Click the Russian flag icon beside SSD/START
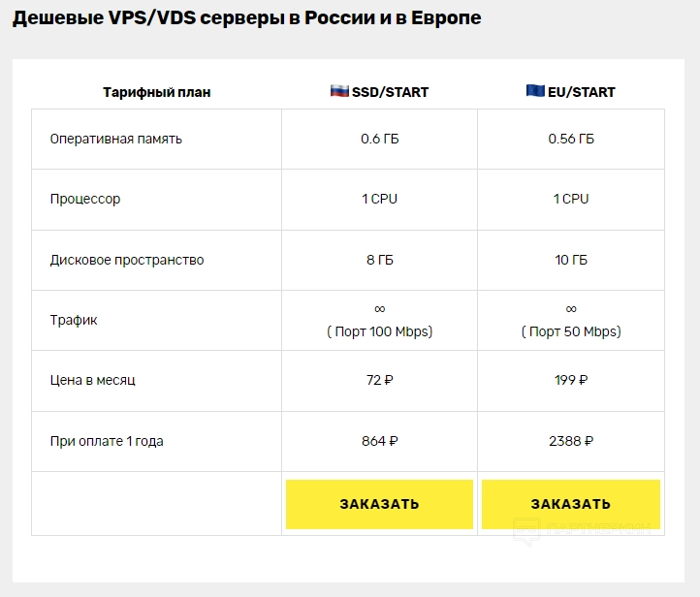Image resolution: width=700 pixels, height=597 pixels. [339, 91]
